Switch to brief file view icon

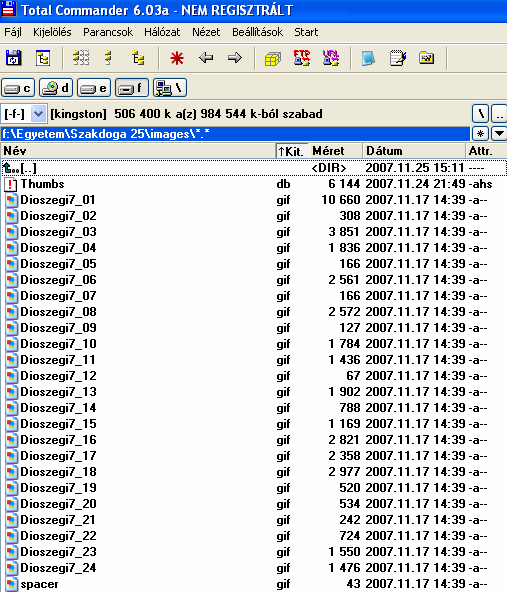81,58
